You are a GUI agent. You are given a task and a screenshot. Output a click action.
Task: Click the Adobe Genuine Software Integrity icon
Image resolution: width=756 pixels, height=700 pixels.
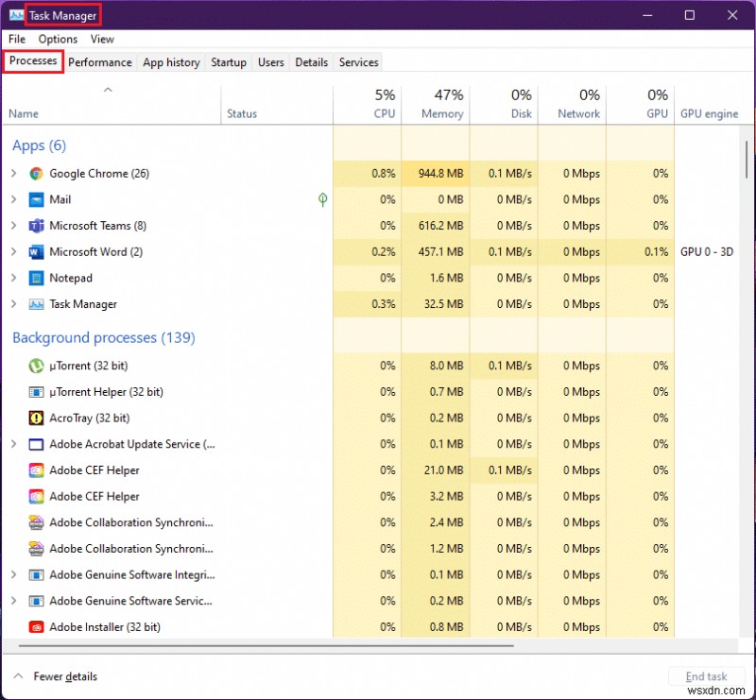pos(36,574)
